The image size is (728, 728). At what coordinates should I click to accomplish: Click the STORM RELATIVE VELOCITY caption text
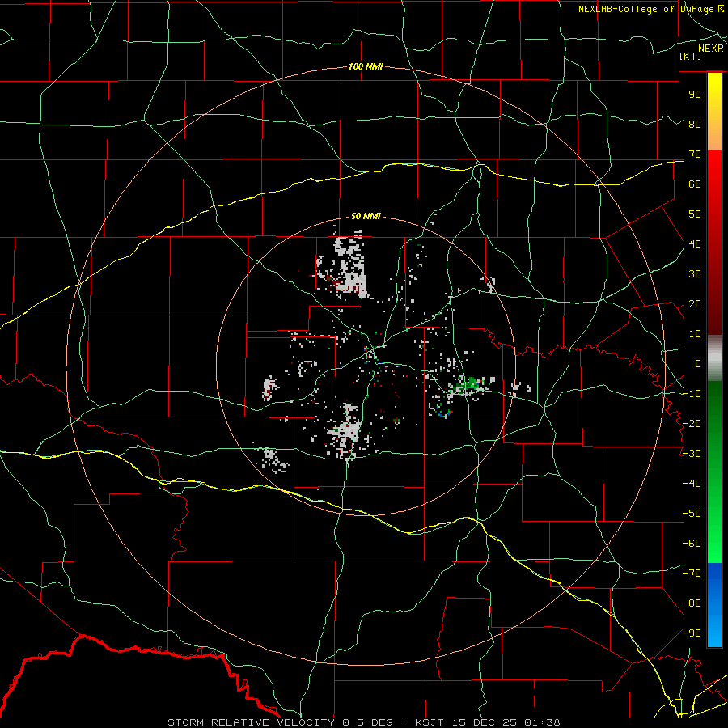[x=251, y=722]
